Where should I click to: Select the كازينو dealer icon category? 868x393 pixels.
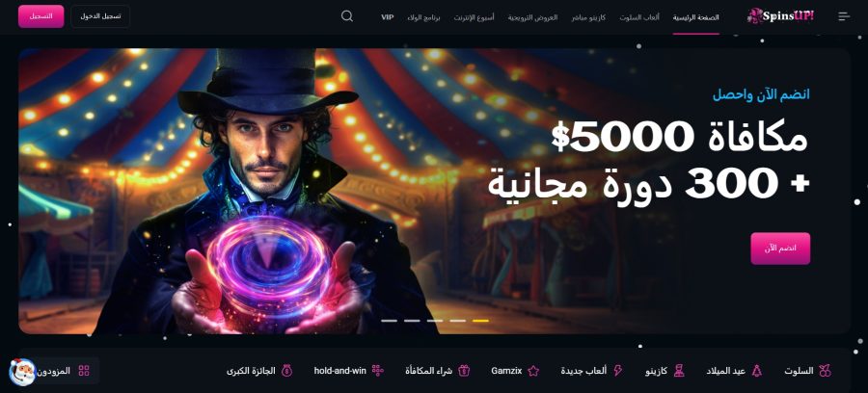pos(665,371)
